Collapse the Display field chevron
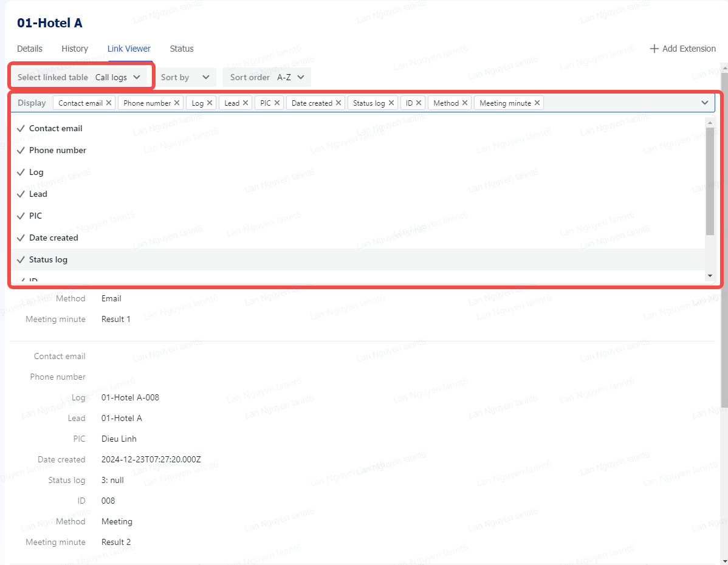This screenshot has width=728, height=565. tap(705, 103)
